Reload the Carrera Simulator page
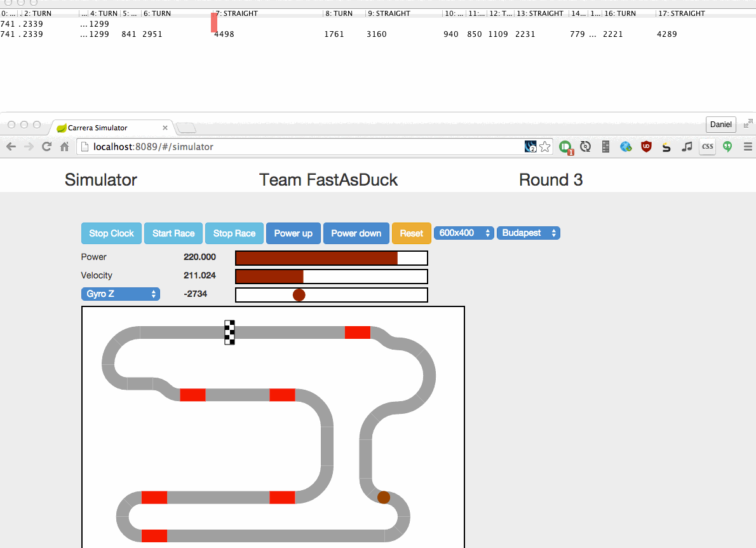 (47, 147)
